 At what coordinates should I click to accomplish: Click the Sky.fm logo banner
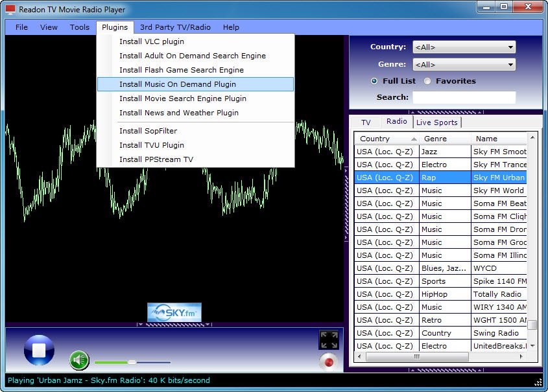coord(174,312)
